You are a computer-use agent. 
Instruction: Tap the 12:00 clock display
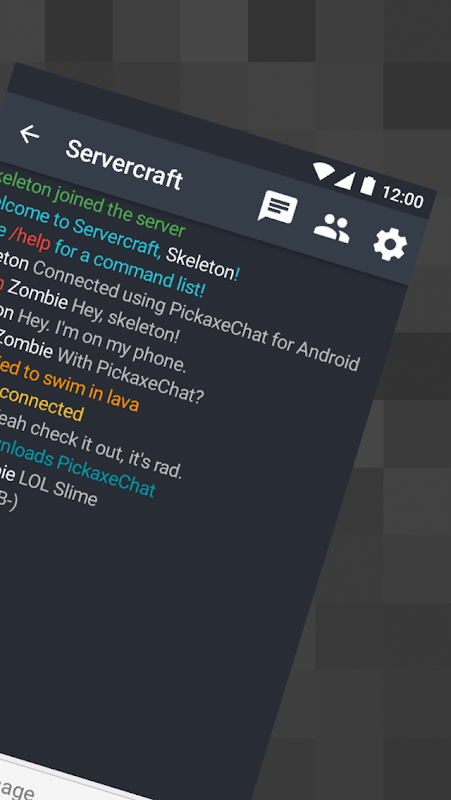point(403,196)
